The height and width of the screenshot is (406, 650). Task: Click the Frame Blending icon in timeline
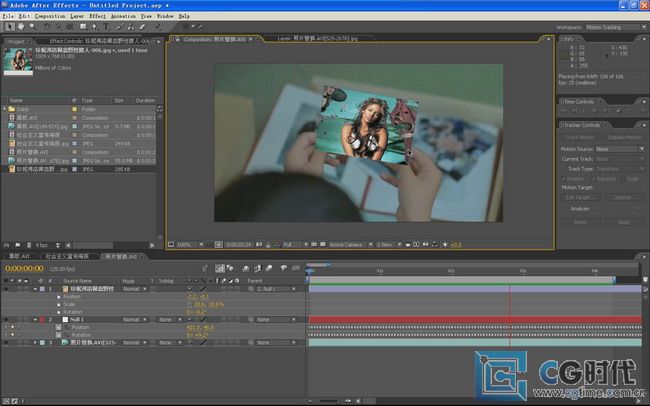pyautogui.click(x=257, y=269)
